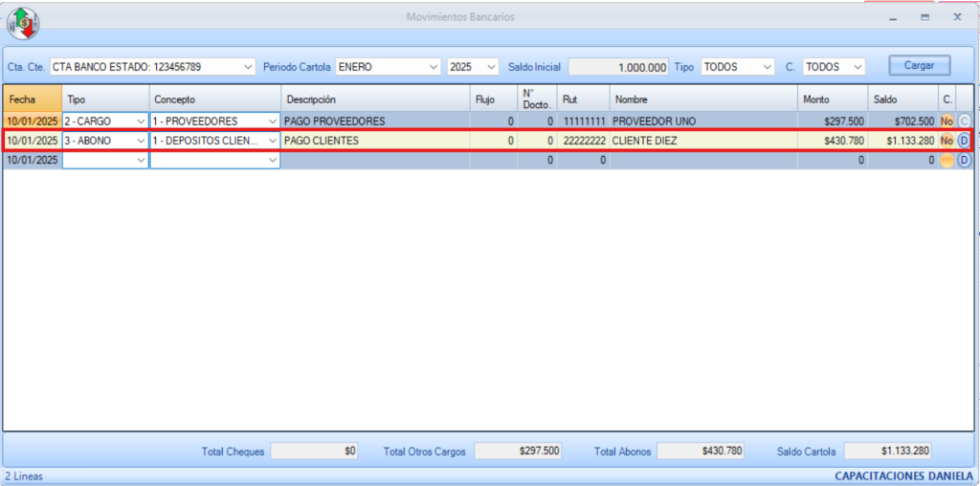Open the 2025 year dropdown

click(x=492, y=67)
